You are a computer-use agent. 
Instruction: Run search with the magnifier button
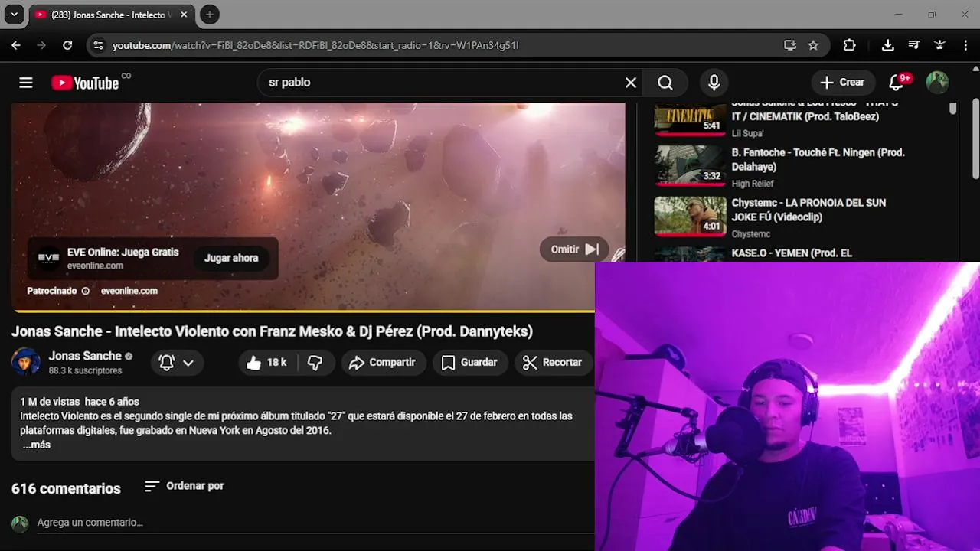tap(665, 83)
